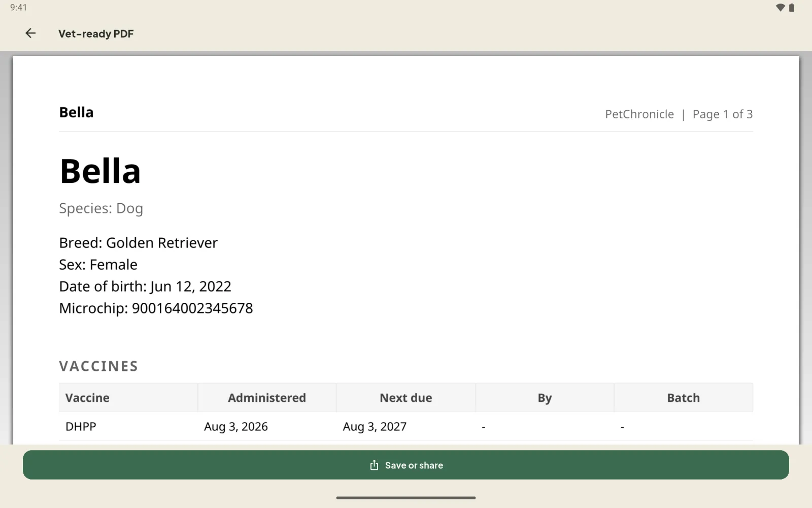Image resolution: width=812 pixels, height=508 pixels.
Task: Click the Aug 3, 2027 next due date
Action: point(375,427)
